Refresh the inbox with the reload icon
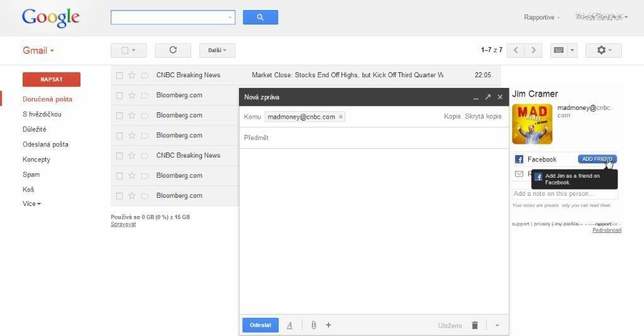The height and width of the screenshot is (336, 644). click(173, 50)
